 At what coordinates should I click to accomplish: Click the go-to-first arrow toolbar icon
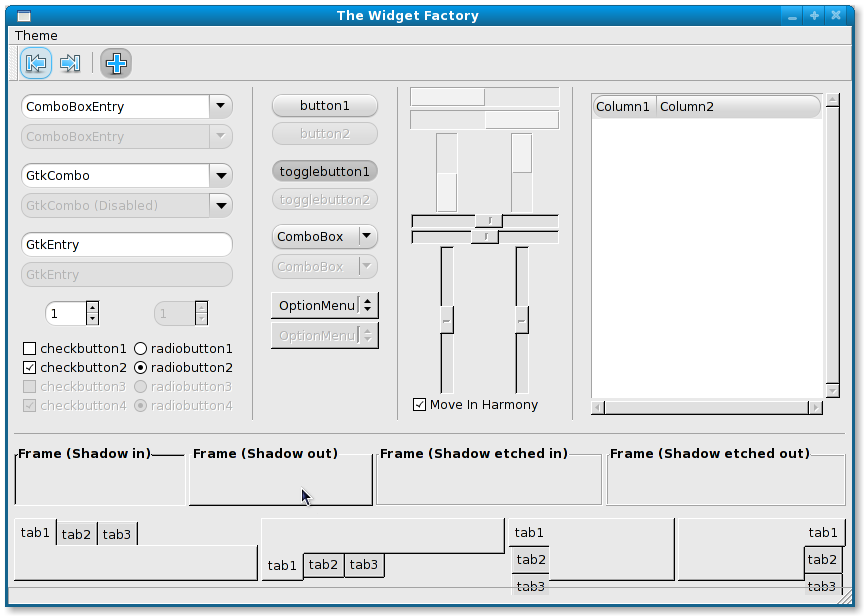36,63
